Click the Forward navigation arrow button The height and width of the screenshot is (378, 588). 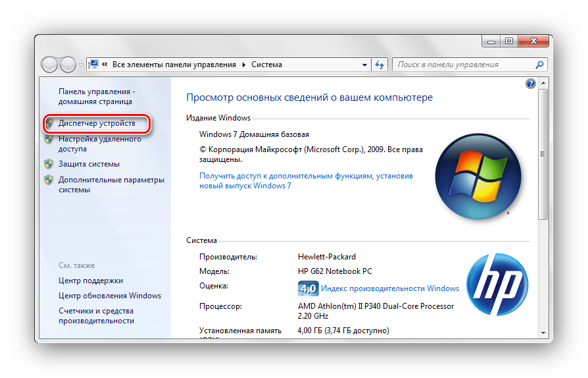coord(68,65)
